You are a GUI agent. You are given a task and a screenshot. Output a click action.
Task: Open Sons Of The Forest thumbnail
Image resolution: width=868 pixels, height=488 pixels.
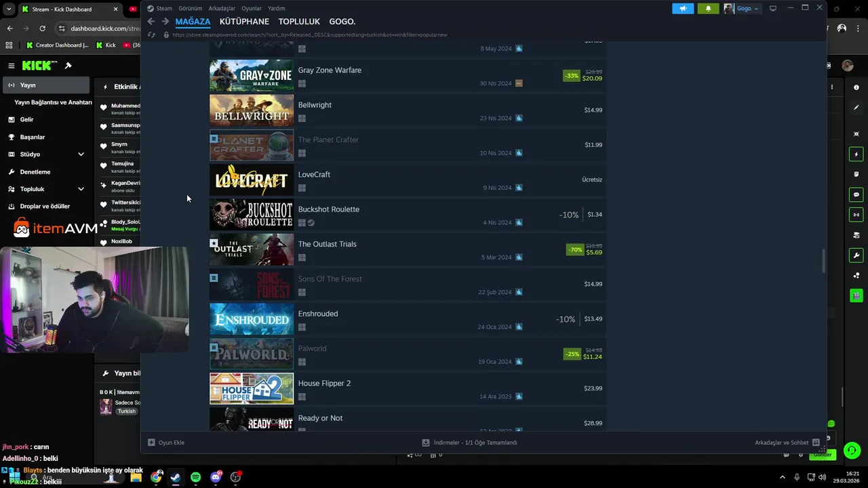pos(252,285)
